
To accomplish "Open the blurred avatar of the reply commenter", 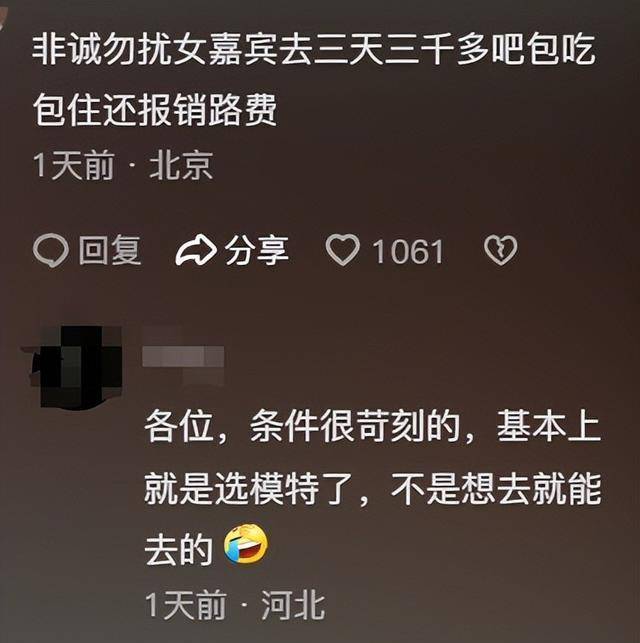I will [x=77, y=367].
